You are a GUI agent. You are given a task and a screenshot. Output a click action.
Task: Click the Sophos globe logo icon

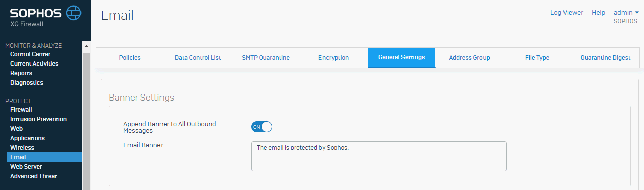point(73,12)
